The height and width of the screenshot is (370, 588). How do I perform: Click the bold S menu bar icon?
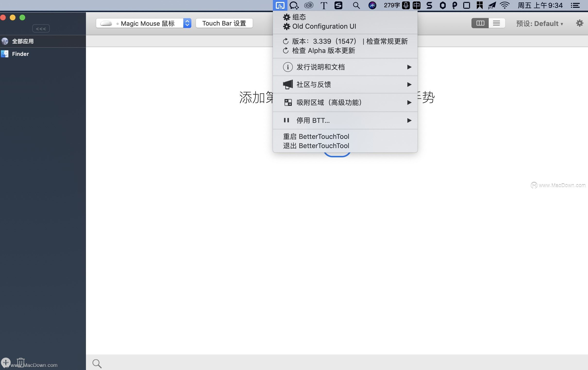429,5
